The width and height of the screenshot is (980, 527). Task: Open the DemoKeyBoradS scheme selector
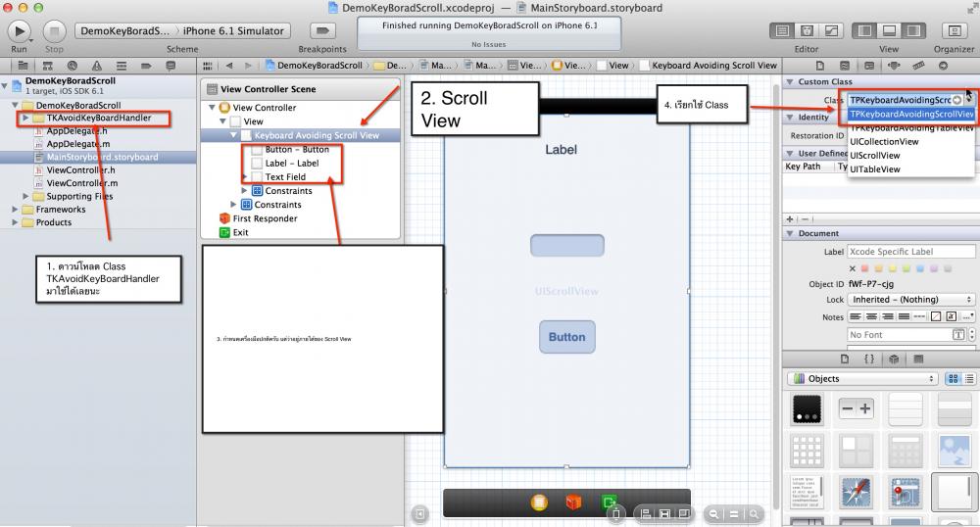pos(125,30)
